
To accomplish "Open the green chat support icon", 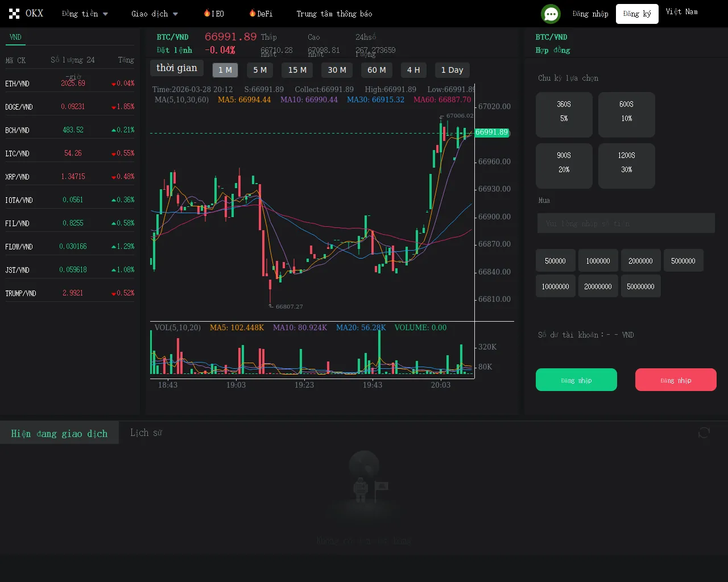I will (x=551, y=14).
